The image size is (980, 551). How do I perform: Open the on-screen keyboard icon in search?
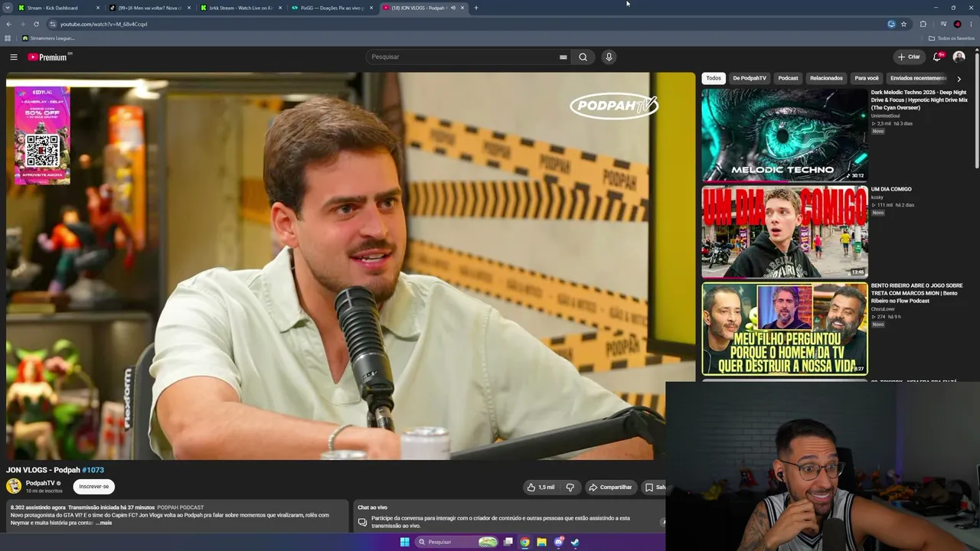tap(563, 57)
